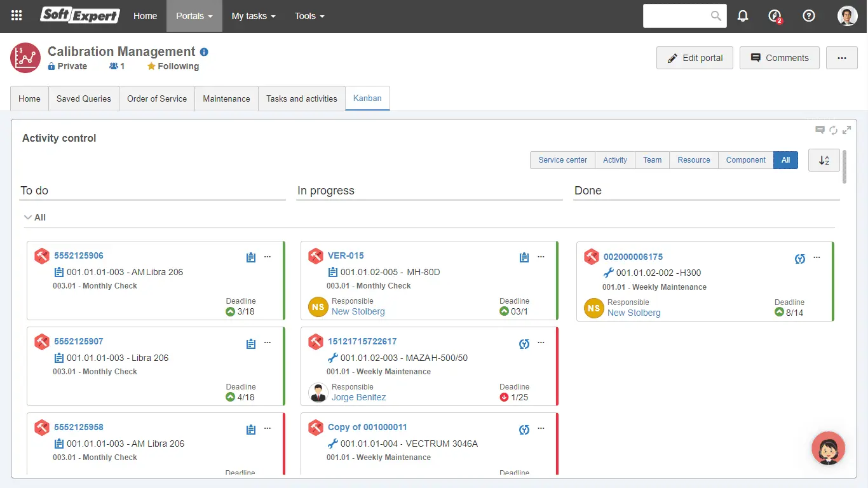Open the Maintenance tab
The image size is (868, 488).
pos(226,98)
